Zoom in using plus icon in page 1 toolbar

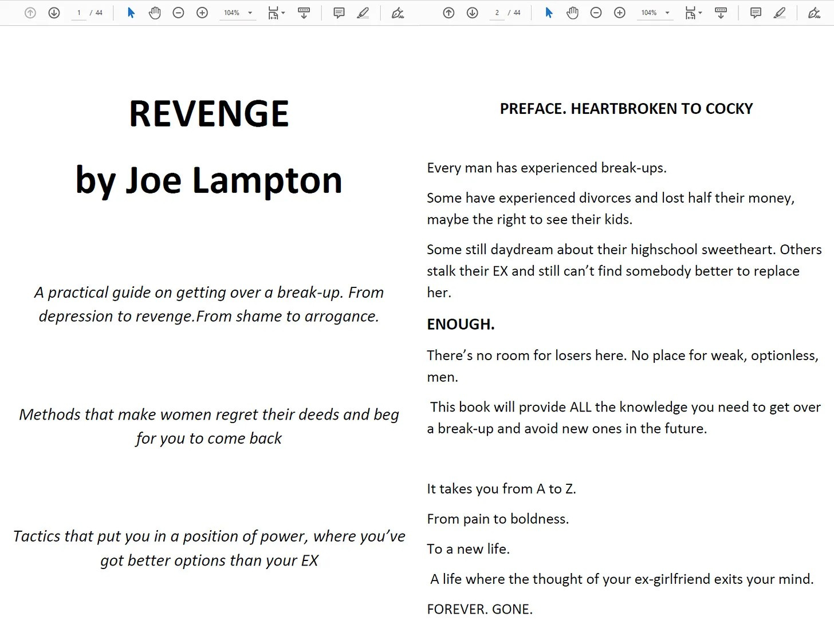[202, 13]
